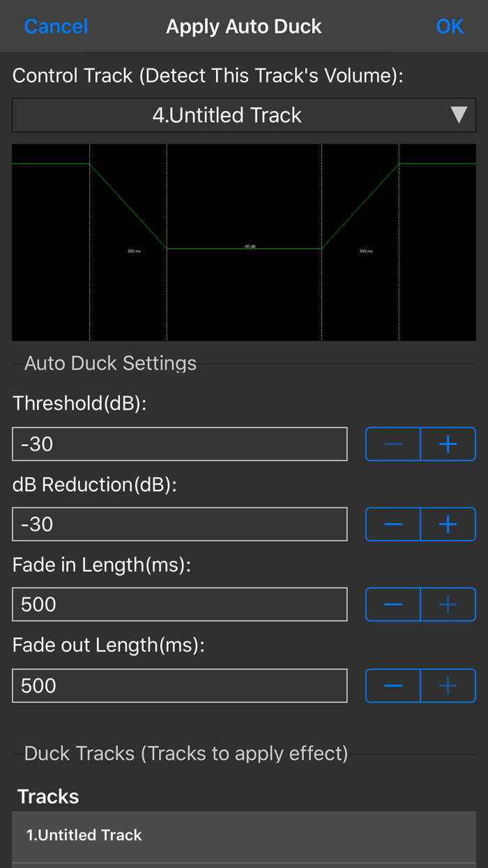Image resolution: width=488 pixels, height=868 pixels.
Task: Decrease Threshold with minus icon
Action: click(x=393, y=444)
